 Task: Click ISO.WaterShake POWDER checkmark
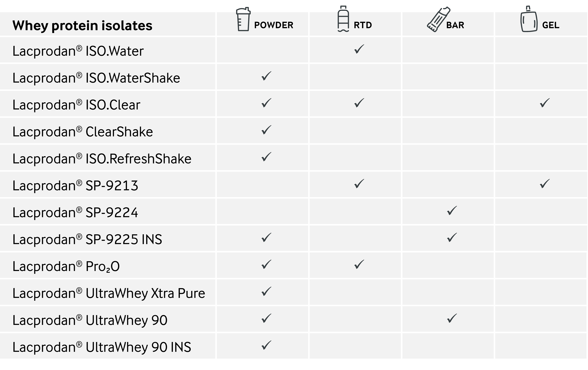[x=266, y=76]
